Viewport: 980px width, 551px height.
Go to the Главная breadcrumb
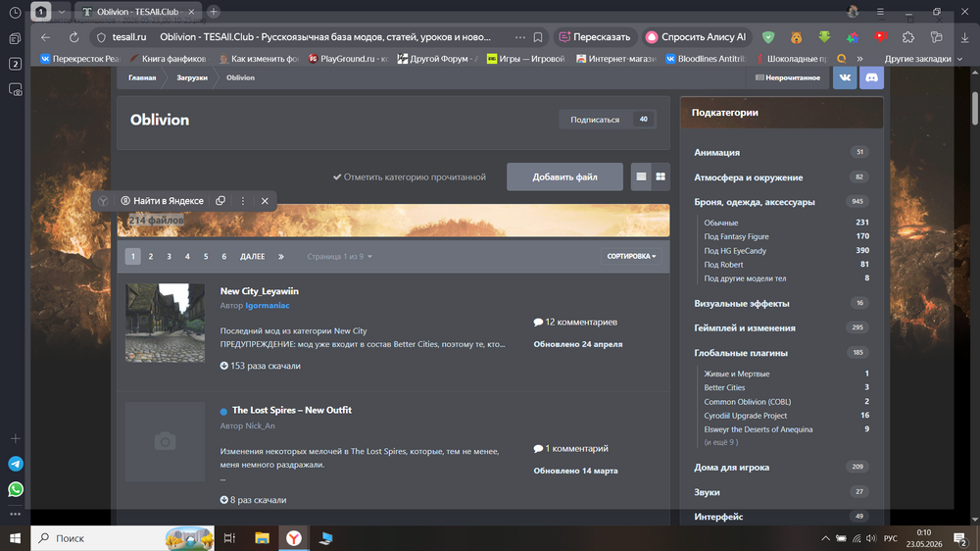[142, 77]
